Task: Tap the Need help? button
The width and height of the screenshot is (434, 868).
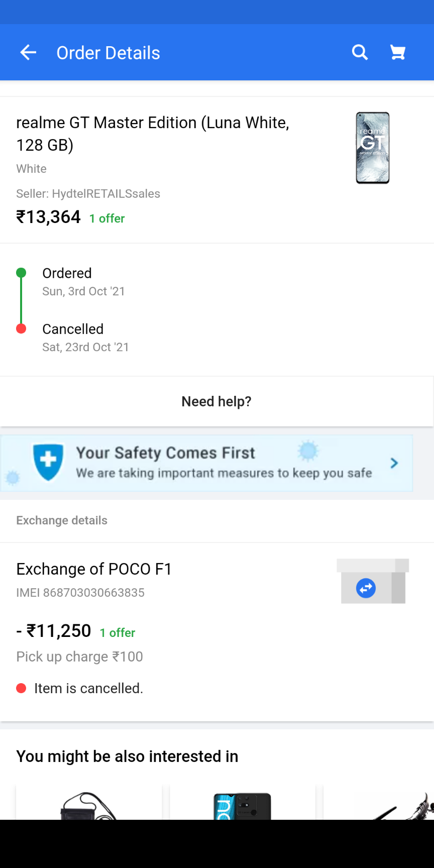Action: pos(216,401)
